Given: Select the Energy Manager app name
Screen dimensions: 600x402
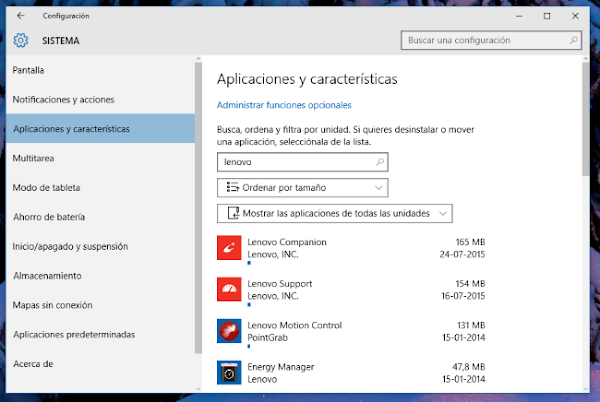Looking at the screenshot, I should [x=280, y=367].
